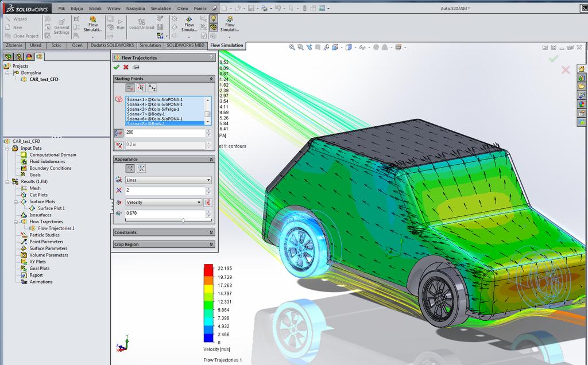This screenshot has height=365, width=588.
Task: Collapse the Surface Plots tree node
Action: (x=16, y=201)
